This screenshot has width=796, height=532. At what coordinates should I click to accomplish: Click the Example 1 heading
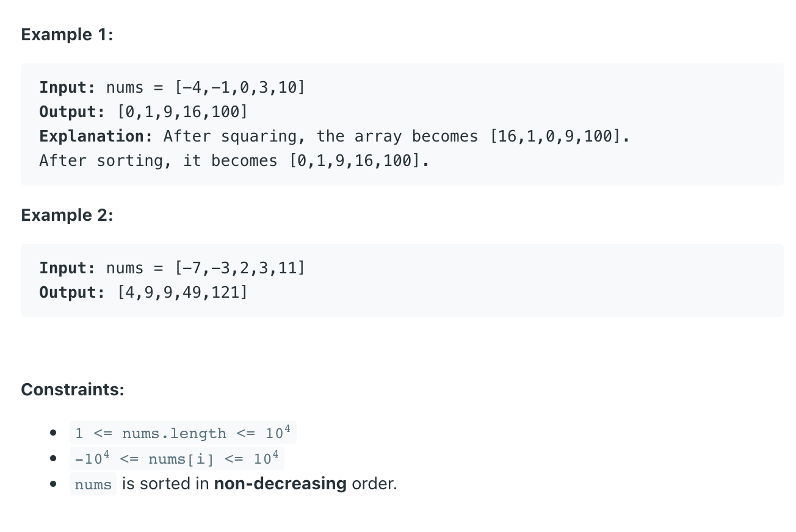click(67, 35)
